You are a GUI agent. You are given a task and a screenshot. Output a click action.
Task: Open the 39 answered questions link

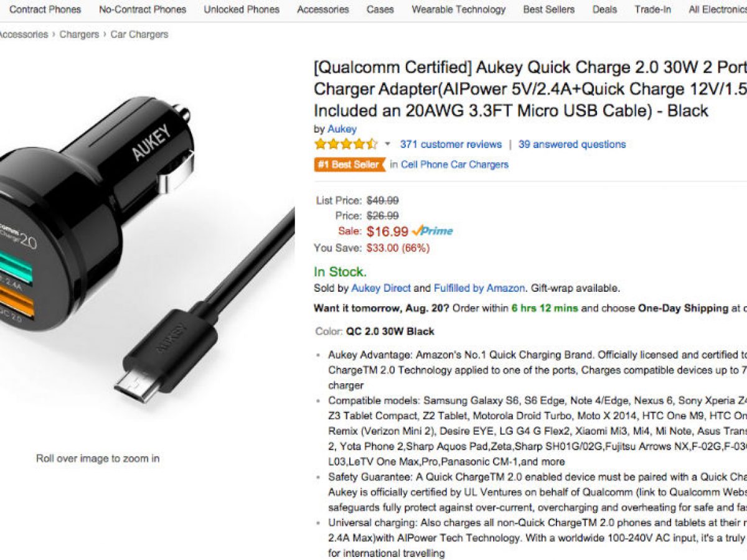(x=572, y=144)
